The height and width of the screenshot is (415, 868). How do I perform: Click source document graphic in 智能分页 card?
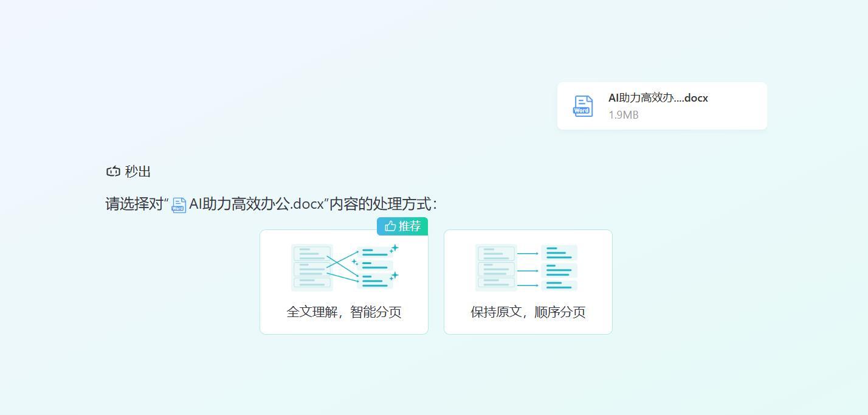(312, 268)
